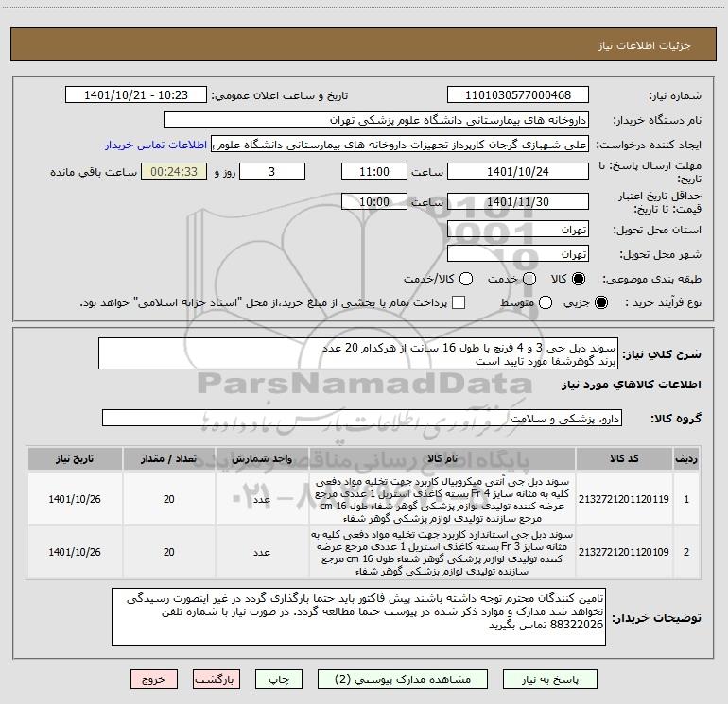Toggle the اسناد خزانه اسلامی payment checkbox
728x704 pixels.
point(459,302)
